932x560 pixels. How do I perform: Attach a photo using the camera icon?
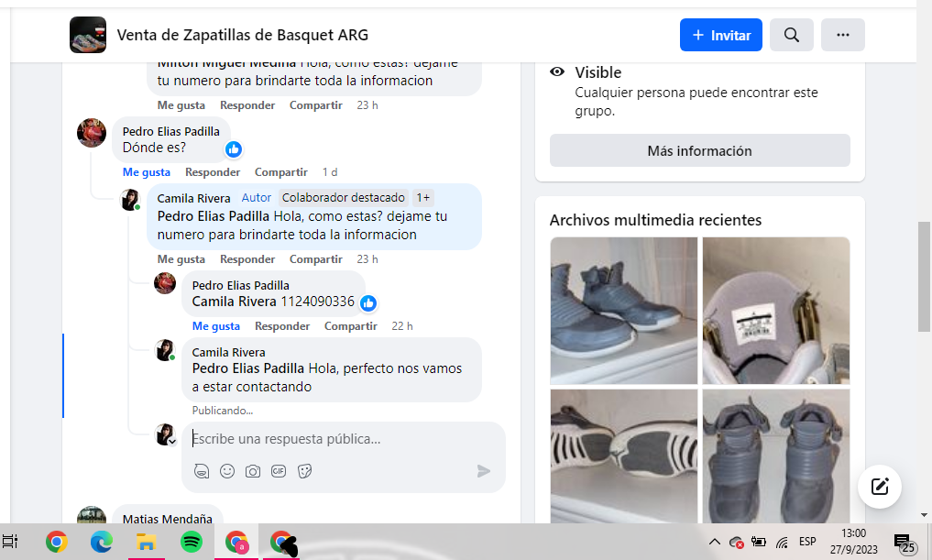tap(253, 471)
